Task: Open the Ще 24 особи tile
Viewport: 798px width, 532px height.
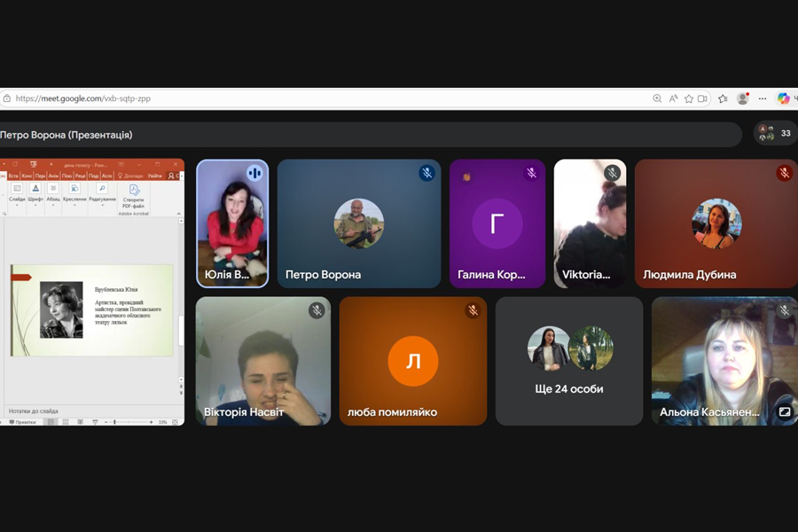Action: click(569, 361)
